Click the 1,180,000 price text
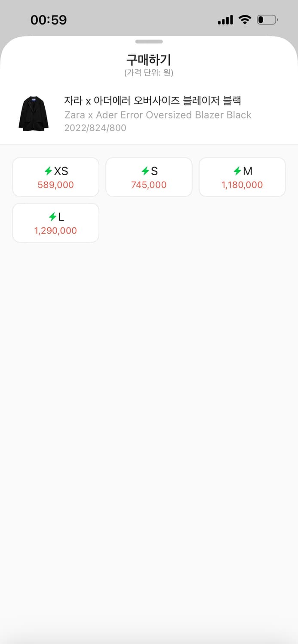 (x=242, y=185)
